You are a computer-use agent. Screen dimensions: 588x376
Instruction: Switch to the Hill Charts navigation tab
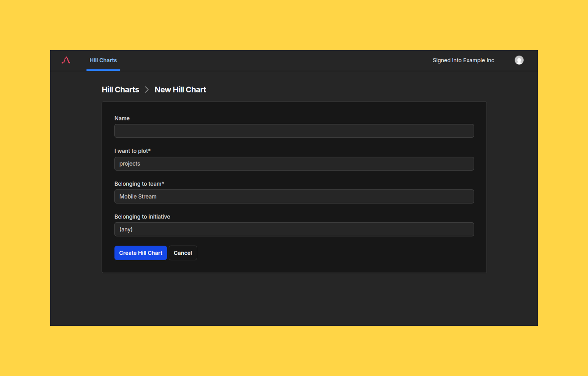[103, 60]
